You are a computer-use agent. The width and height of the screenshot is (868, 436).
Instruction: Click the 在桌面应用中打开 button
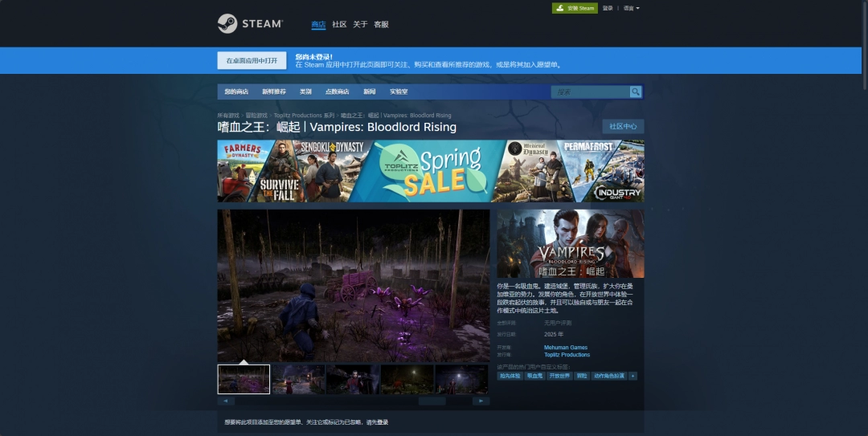tap(252, 60)
